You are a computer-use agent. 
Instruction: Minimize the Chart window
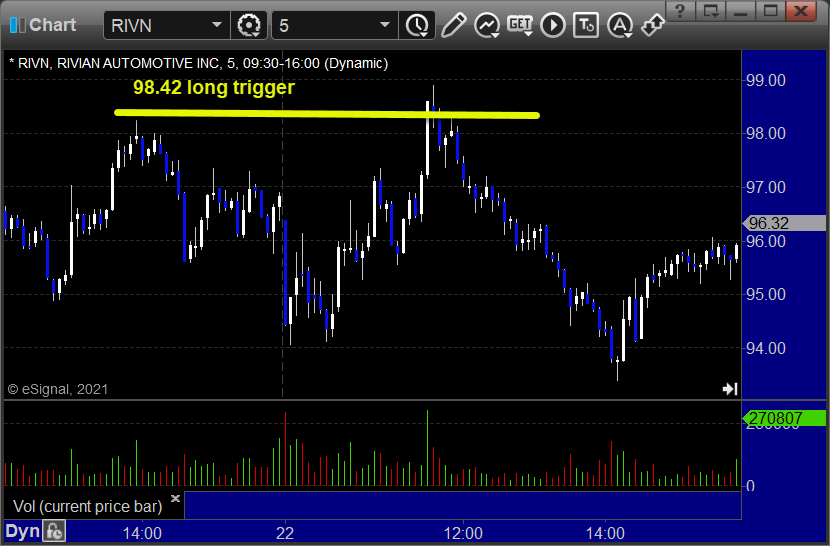[x=740, y=10]
